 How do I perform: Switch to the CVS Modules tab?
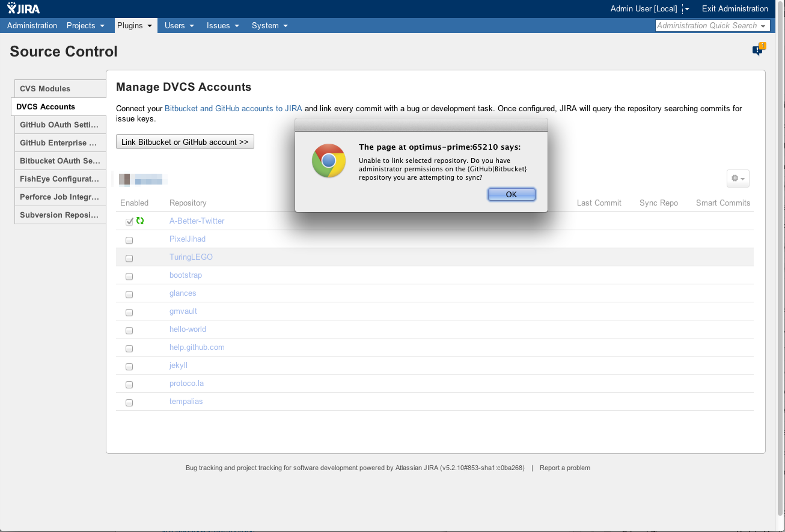pyautogui.click(x=60, y=88)
